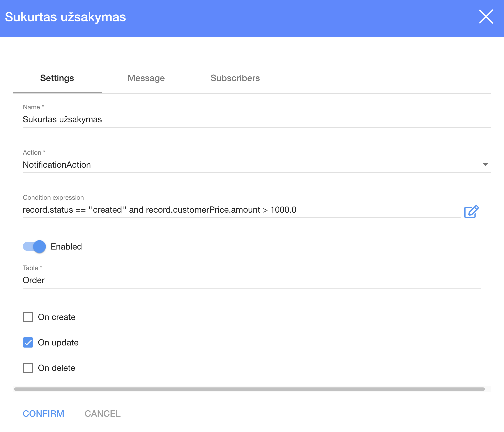This screenshot has height=432, width=504.
Task: Click the On delete label text
Action: tap(56, 368)
